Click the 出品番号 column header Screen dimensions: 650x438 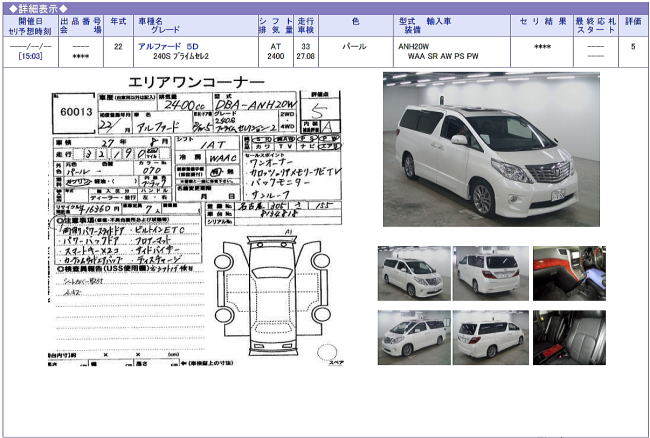point(81,26)
